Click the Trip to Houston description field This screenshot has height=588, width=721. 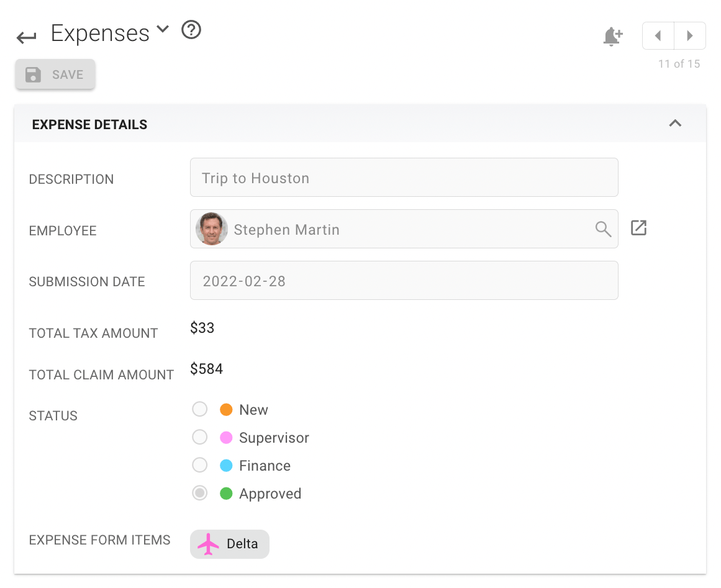pyautogui.click(x=404, y=178)
